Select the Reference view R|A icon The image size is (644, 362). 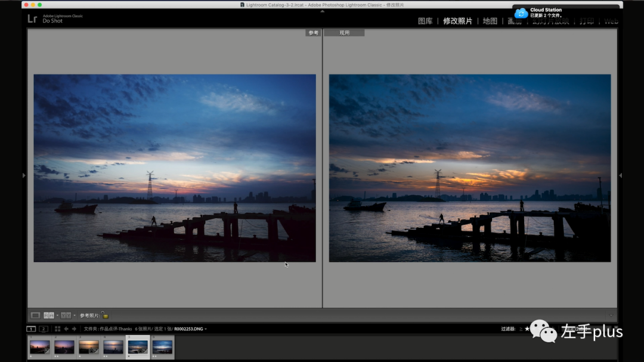click(x=49, y=315)
